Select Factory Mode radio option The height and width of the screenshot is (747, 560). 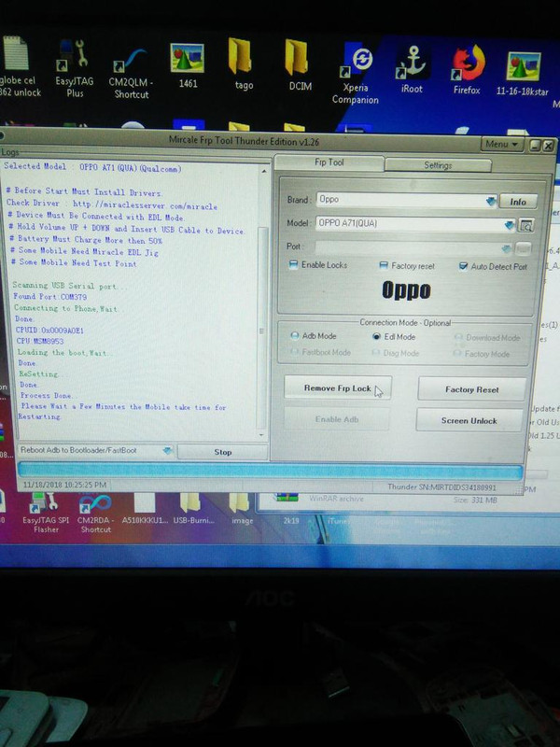[457, 354]
